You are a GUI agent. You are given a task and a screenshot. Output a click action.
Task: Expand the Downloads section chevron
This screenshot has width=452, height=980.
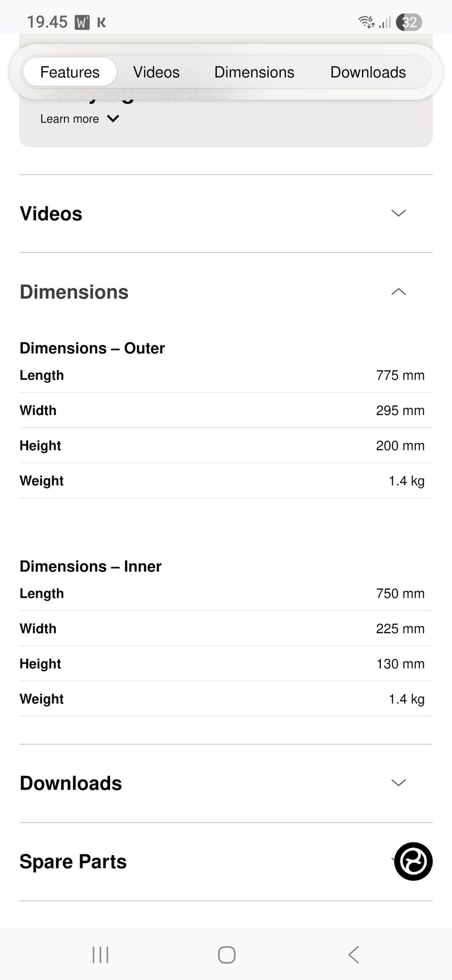click(x=398, y=783)
